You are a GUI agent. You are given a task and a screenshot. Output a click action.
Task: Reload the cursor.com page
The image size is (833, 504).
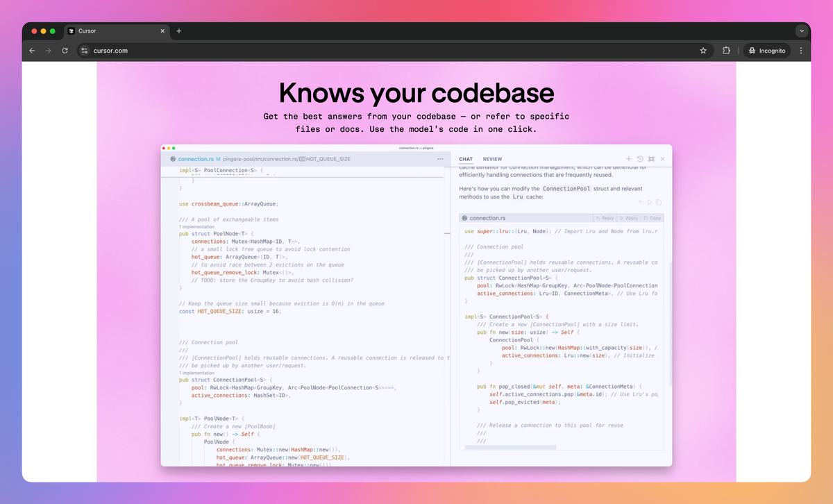click(65, 51)
